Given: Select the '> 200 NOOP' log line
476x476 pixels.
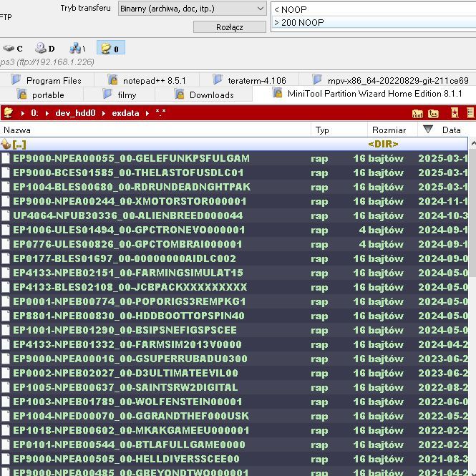Looking at the screenshot, I should pos(374,22).
